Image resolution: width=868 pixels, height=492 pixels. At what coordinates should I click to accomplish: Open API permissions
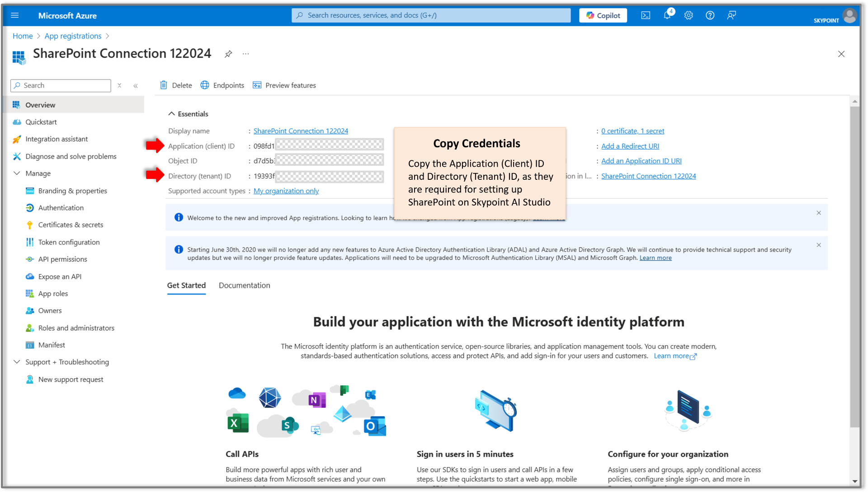click(62, 259)
